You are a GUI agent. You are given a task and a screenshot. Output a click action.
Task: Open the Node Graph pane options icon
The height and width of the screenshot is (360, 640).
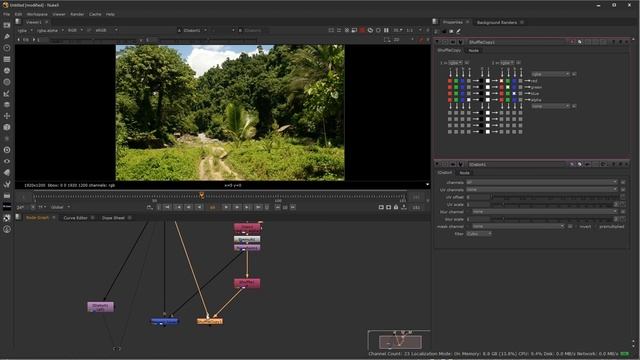point(18,217)
